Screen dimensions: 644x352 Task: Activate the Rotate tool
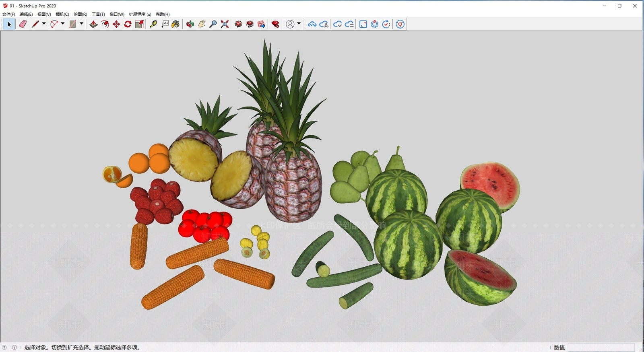coord(128,24)
